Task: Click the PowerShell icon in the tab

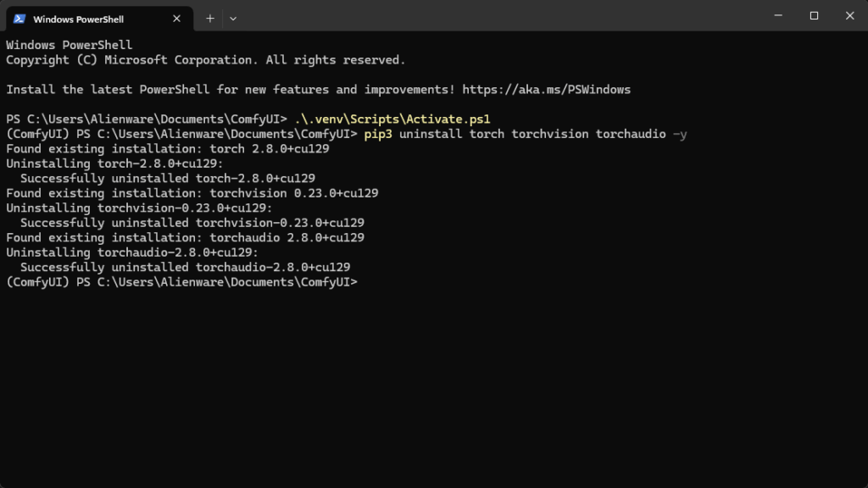Action: pos(19,19)
